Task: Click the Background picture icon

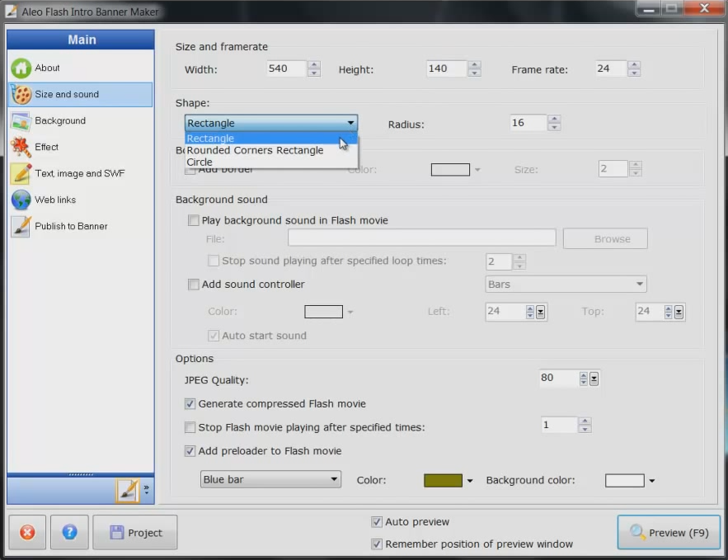Action: pyautogui.click(x=21, y=120)
